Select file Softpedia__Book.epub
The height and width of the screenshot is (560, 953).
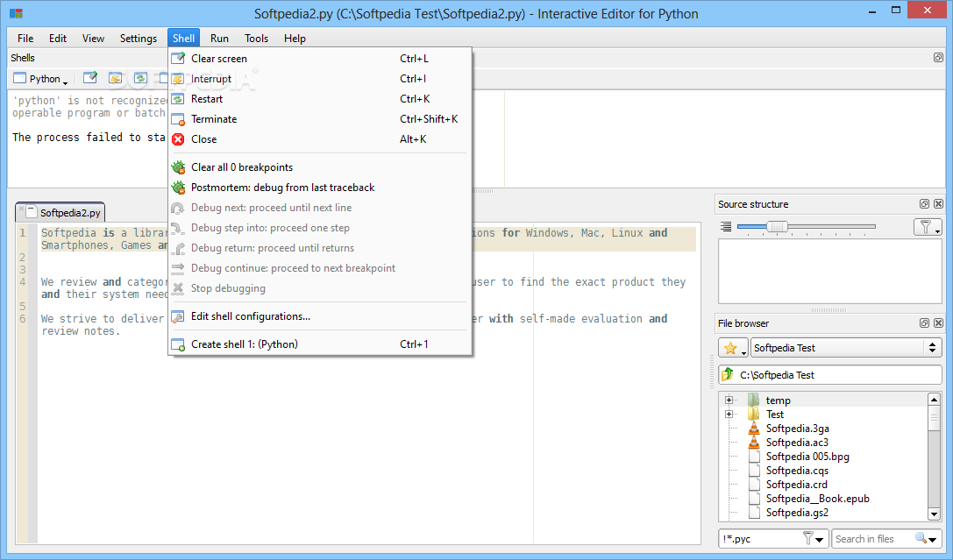tap(817, 498)
